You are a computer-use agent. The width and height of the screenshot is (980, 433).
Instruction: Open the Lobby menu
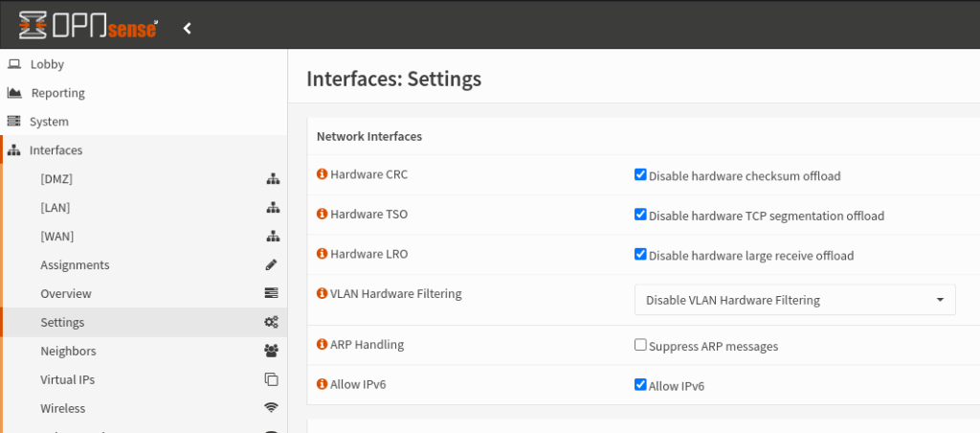(47, 64)
